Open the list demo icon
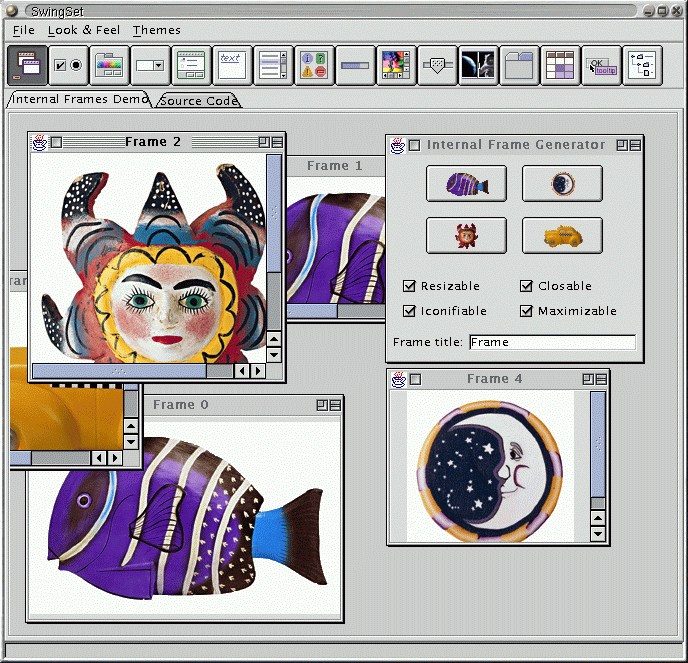This screenshot has width=688, height=663. [x=273, y=65]
